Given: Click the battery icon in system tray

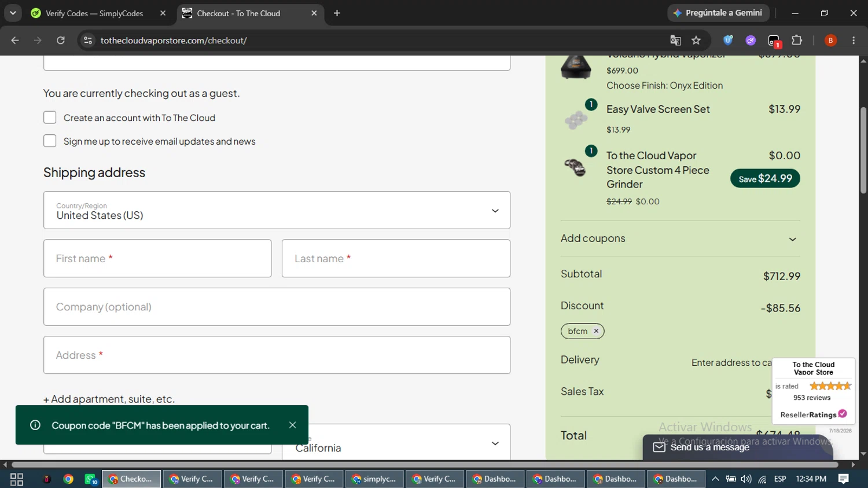Looking at the screenshot, I should 731,479.
